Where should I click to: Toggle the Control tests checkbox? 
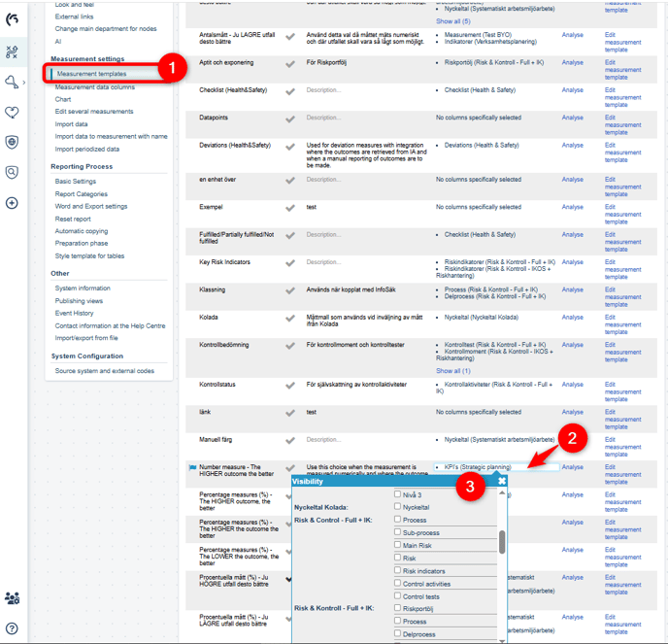397,595
